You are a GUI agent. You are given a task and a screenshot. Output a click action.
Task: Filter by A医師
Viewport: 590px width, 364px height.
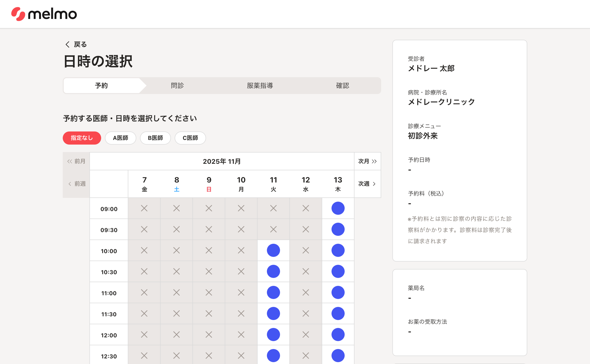[121, 138]
